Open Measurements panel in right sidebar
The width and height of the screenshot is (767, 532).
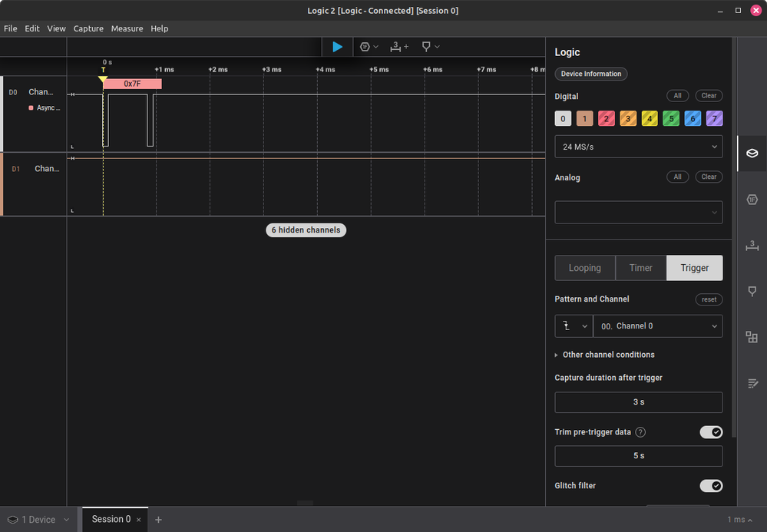pos(752,246)
